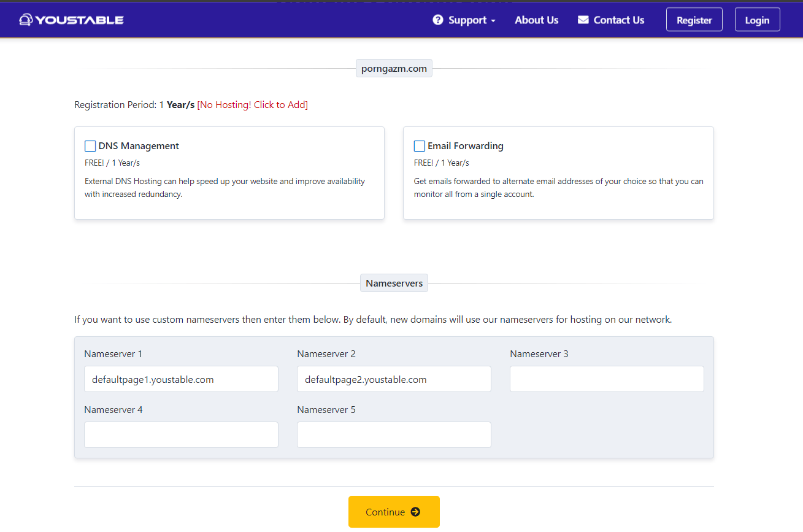Viewport: 803px width, 532px height.
Task: Click the YouStable logo in the header
Action: [71, 20]
